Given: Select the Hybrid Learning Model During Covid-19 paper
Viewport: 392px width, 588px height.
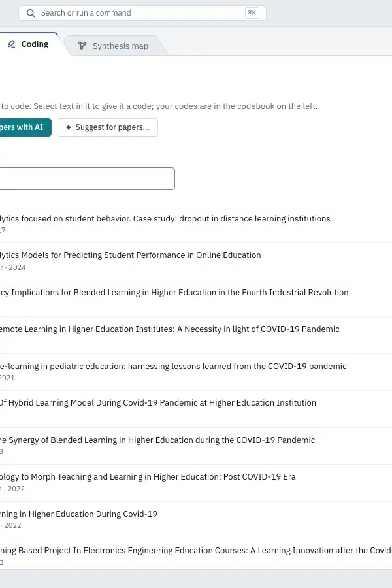Looking at the screenshot, I should click(x=196, y=409).
